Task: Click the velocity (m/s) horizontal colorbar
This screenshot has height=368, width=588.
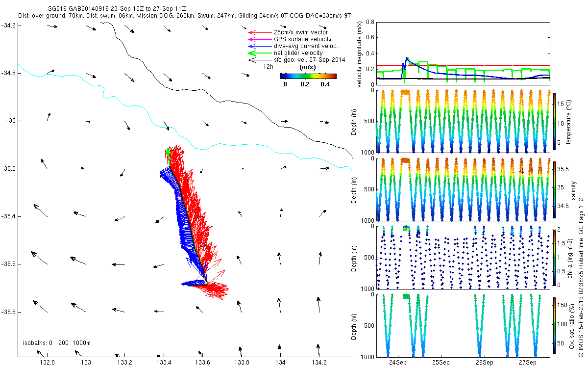Action: [308, 76]
